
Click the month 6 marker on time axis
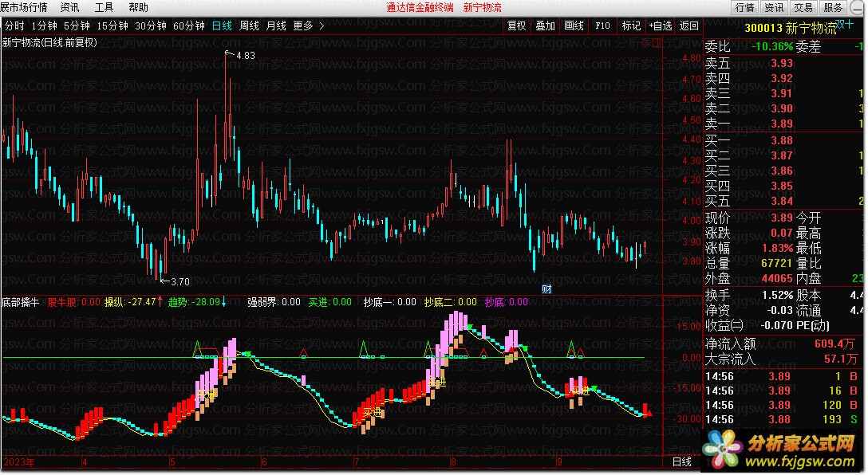click(x=264, y=461)
